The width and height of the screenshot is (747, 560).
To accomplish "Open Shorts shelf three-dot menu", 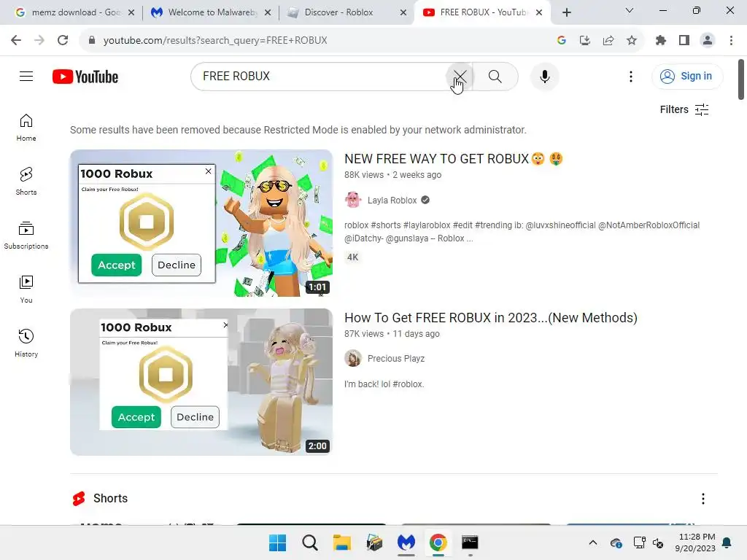I will (703, 499).
